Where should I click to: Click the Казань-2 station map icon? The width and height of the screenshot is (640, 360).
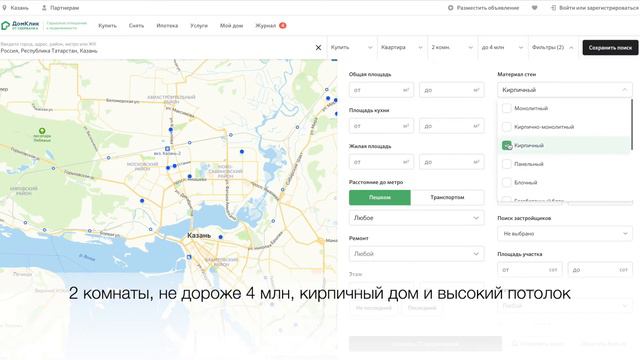pos(167,149)
